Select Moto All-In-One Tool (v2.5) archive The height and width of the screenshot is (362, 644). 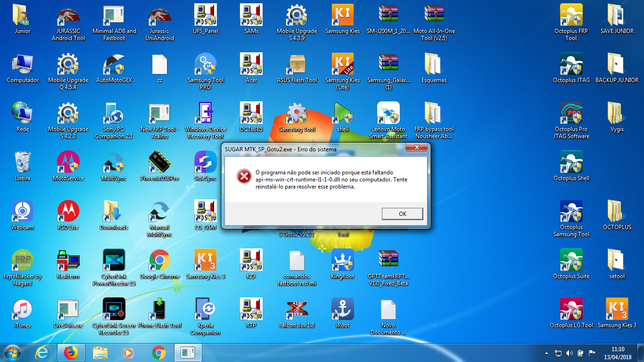[434, 23]
